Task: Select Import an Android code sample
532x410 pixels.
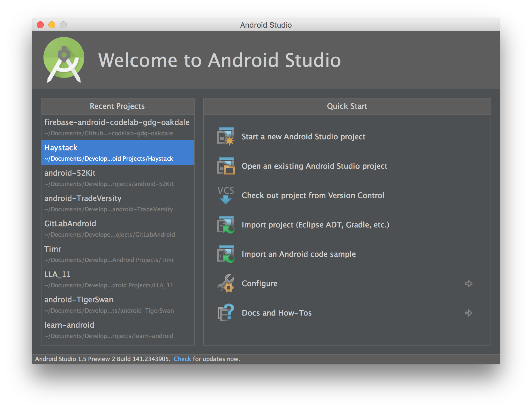Action: (x=299, y=254)
